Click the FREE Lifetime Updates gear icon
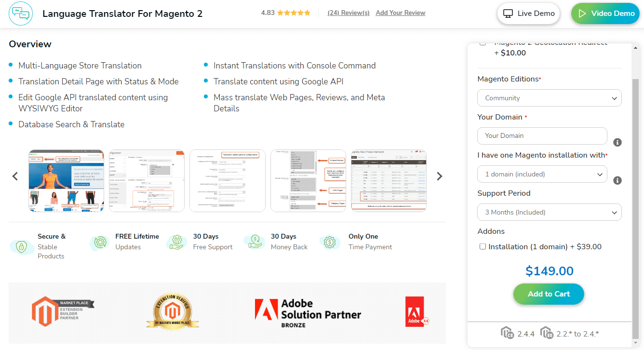The width and height of the screenshot is (644, 350). click(x=100, y=242)
